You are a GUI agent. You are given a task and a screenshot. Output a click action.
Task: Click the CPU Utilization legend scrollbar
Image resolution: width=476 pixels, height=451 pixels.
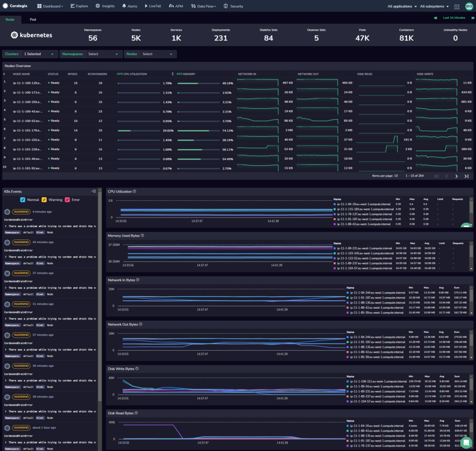pyautogui.click(x=471, y=206)
